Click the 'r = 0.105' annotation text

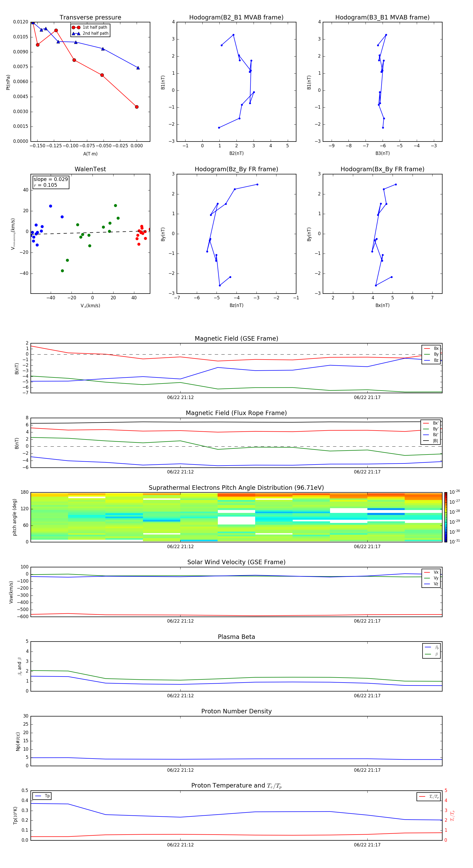point(45,185)
